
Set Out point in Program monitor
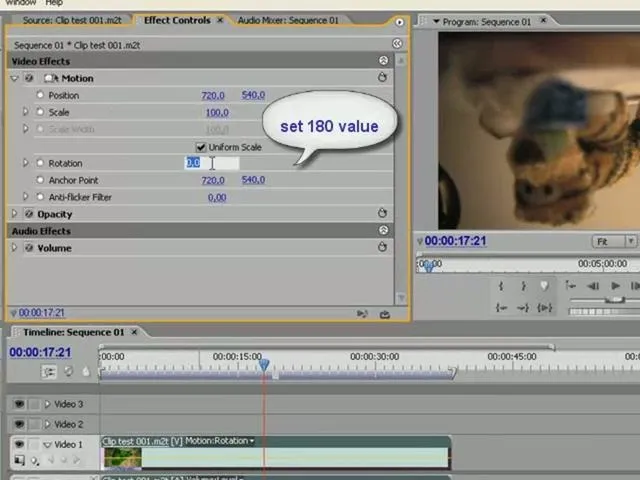523,286
